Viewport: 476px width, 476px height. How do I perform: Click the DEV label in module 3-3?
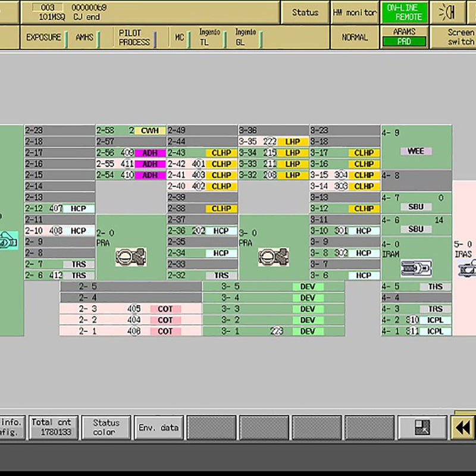coord(308,309)
